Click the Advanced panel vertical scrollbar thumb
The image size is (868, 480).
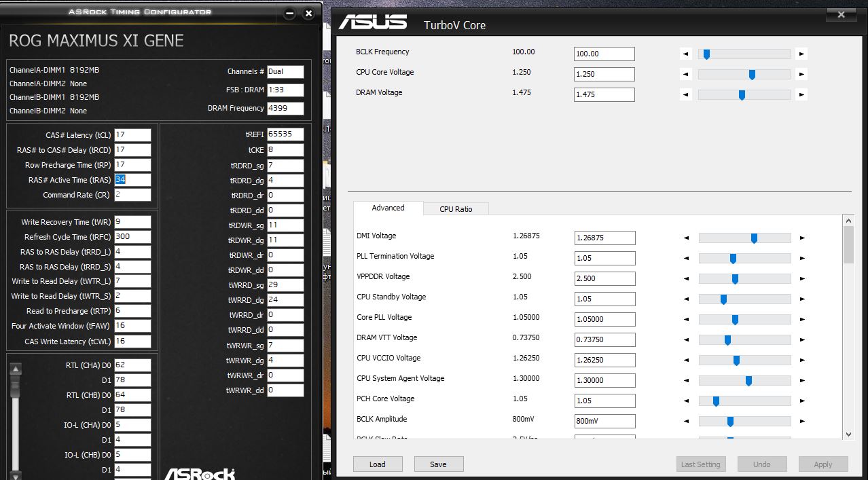pos(848,244)
